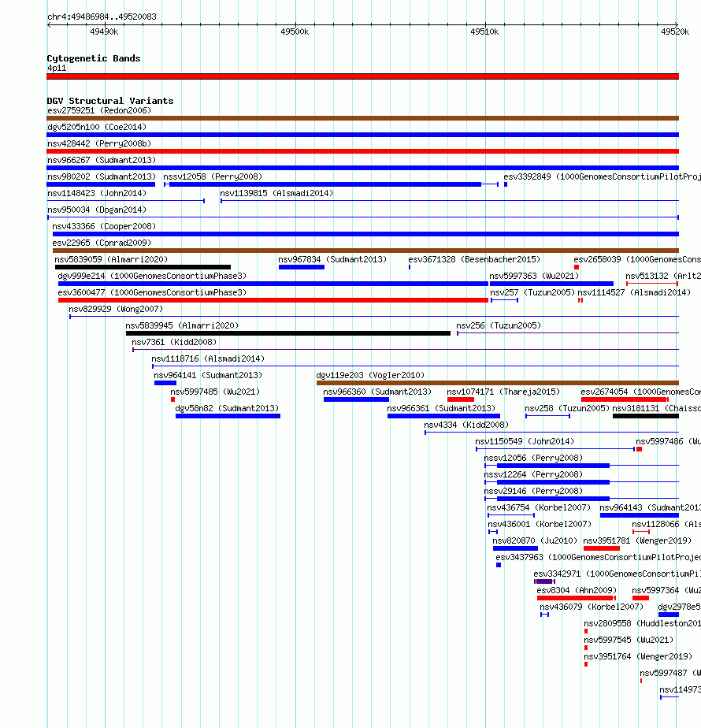Select the red nsv3951781 (Wenger2019) bar
Viewport: 701px width, 728px height.
click(602, 548)
